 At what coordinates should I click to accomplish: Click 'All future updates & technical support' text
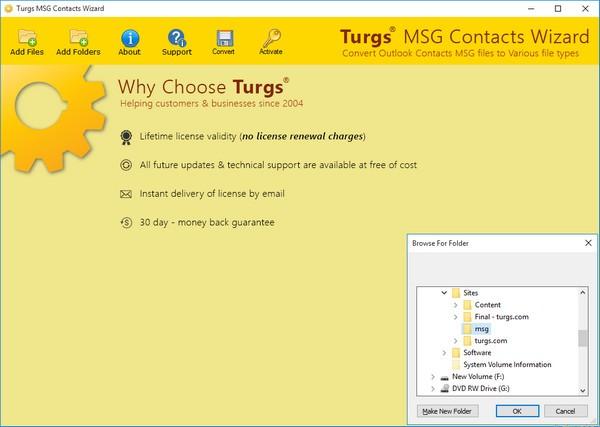tap(221, 165)
